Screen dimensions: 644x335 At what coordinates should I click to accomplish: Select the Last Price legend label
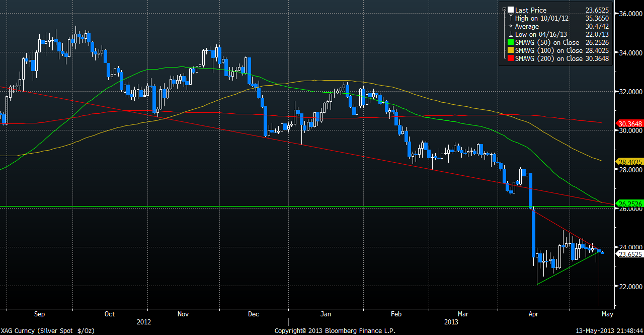coord(530,10)
